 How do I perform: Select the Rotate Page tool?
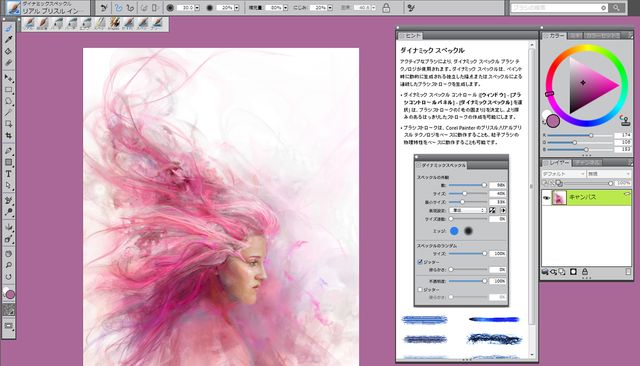(x=9, y=277)
